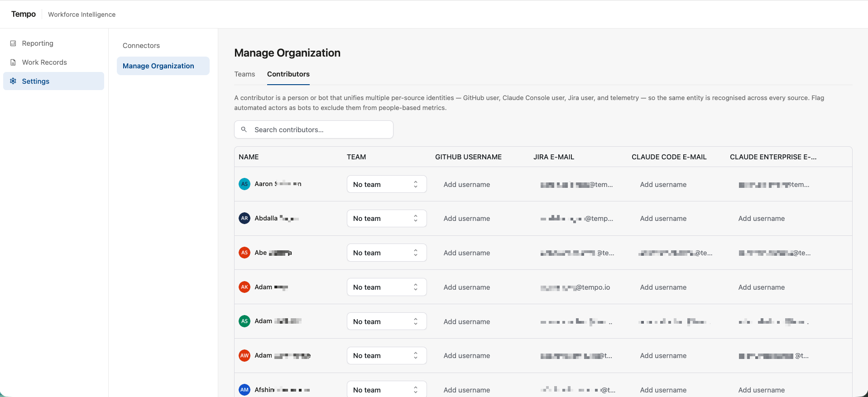Click the green AS avatar
868x397 pixels.
point(245,321)
